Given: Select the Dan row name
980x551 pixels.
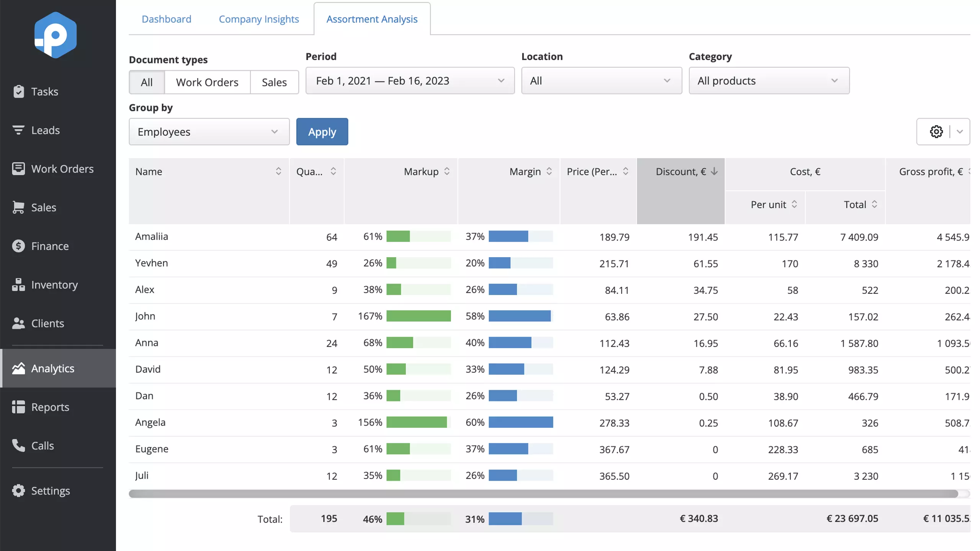Looking at the screenshot, I should [144, 396].
